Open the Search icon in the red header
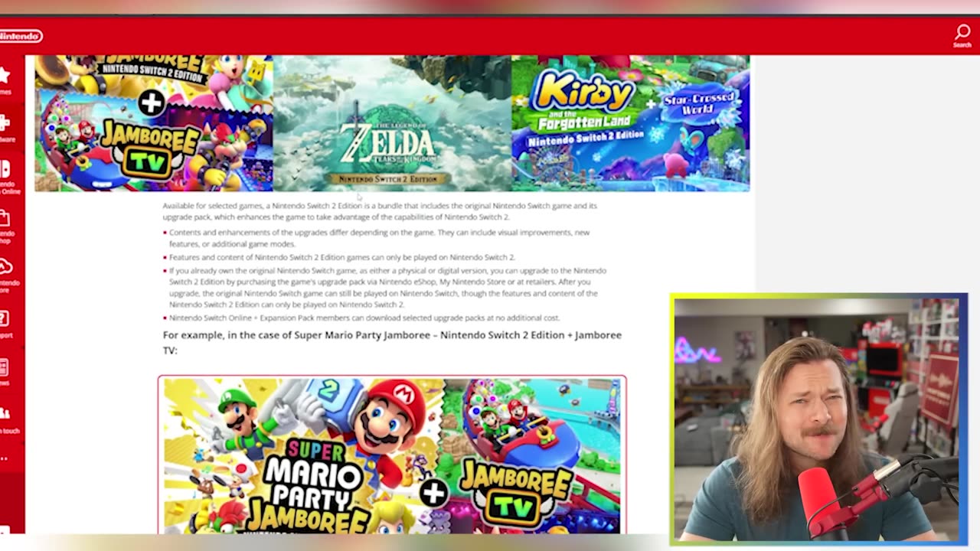This screenshot has height=551, width=980. click(x=962, y=35)
